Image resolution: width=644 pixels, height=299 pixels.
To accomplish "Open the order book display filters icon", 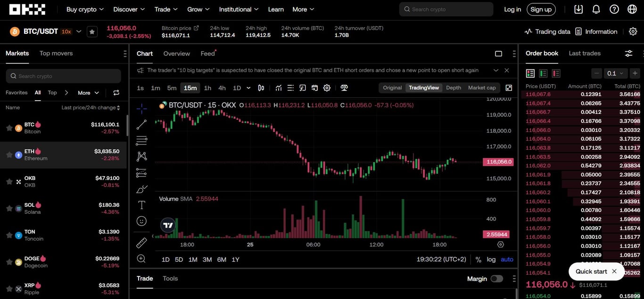I will [628, 53].
